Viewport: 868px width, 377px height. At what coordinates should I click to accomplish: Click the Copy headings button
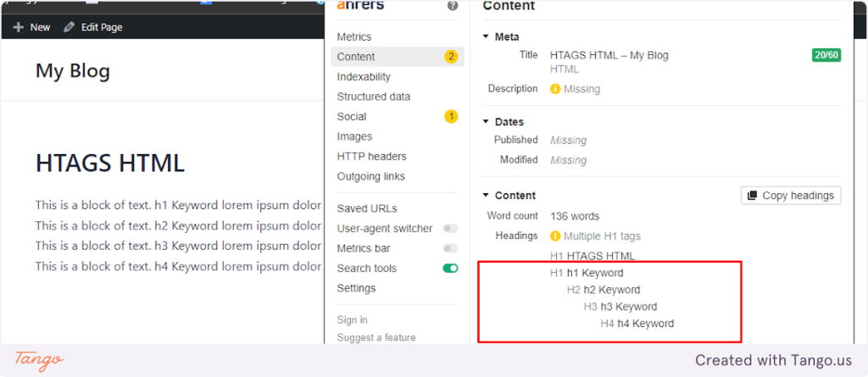point(791,196)
